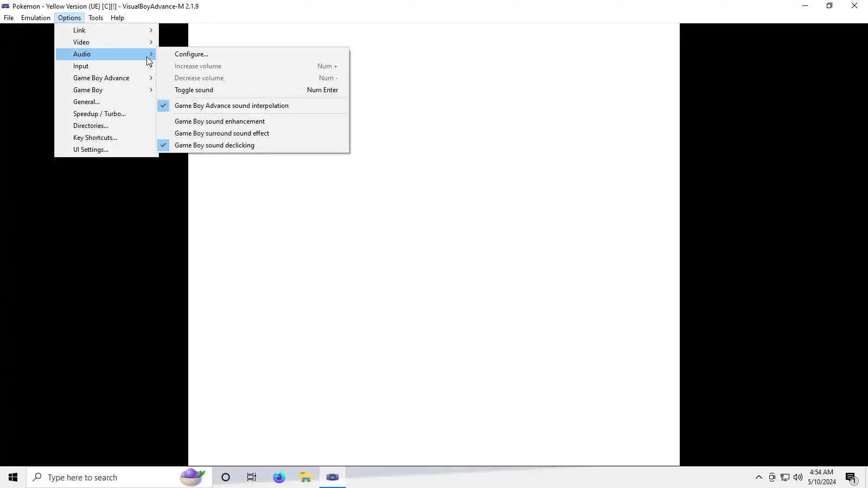Show hidden system tray icons

[759, 477]
